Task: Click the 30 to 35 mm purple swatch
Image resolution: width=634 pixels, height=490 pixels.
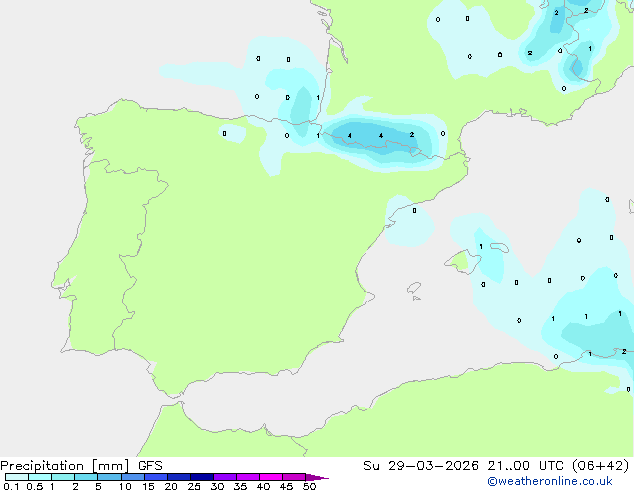Action: click(225, 477)
